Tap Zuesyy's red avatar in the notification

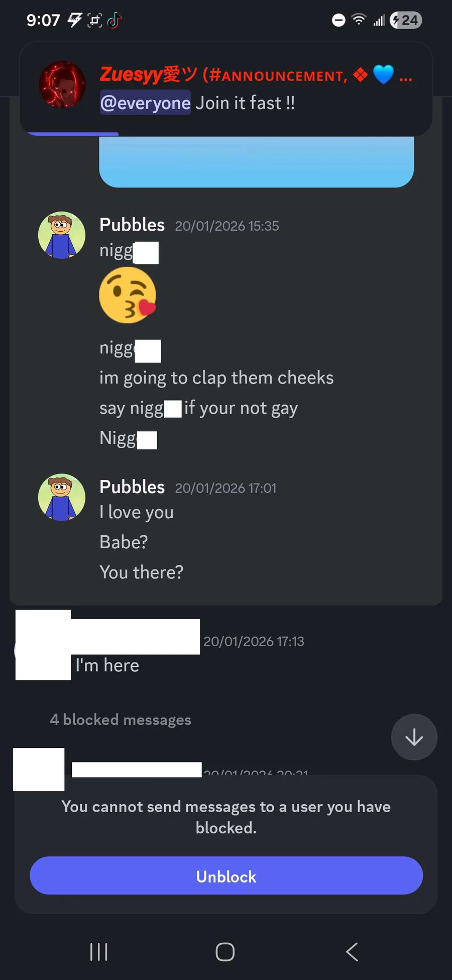pyautogui.click(x=62, y=84)
